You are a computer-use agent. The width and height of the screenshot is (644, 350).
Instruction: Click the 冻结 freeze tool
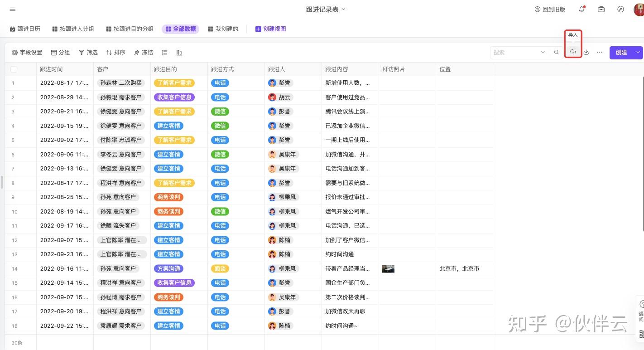(x=144, y=53)
